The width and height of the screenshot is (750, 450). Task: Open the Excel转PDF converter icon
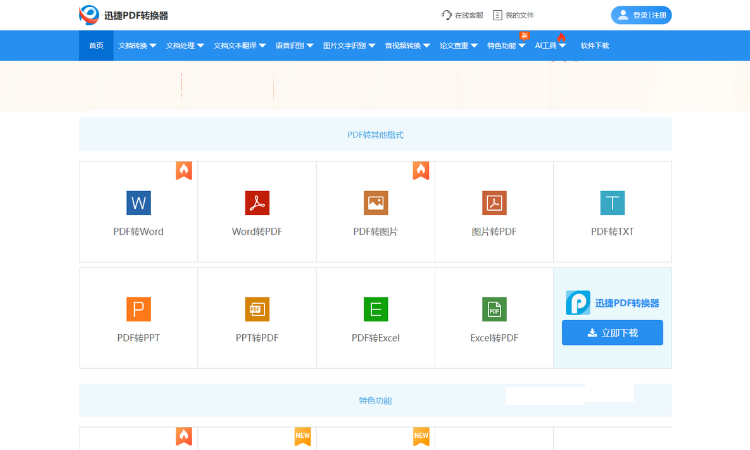click(494, 309)
